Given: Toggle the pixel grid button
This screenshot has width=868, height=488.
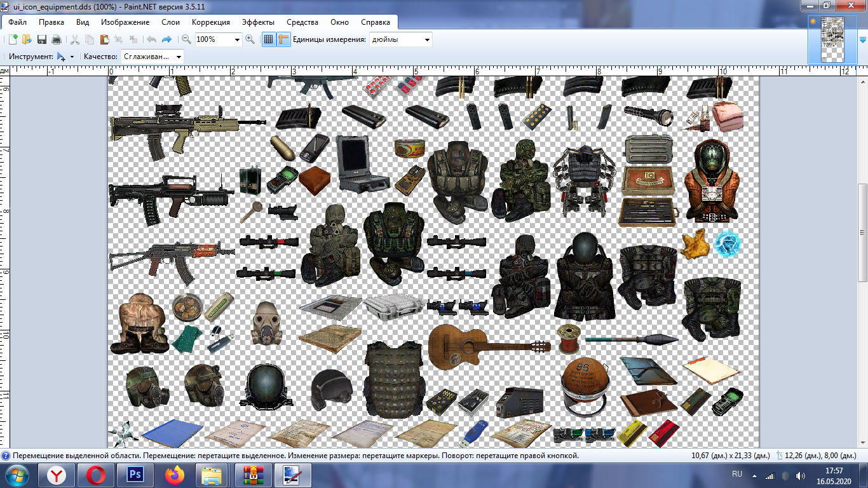Looking at the screenshot, I should 268,39.
